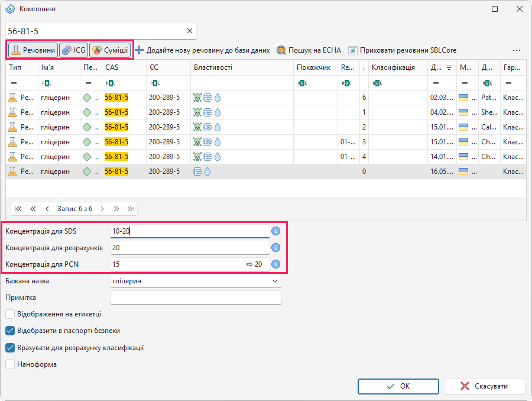The image size is (532, 401).
Task: Open the Класифікація column filter operator
Action: coord(377,83)
